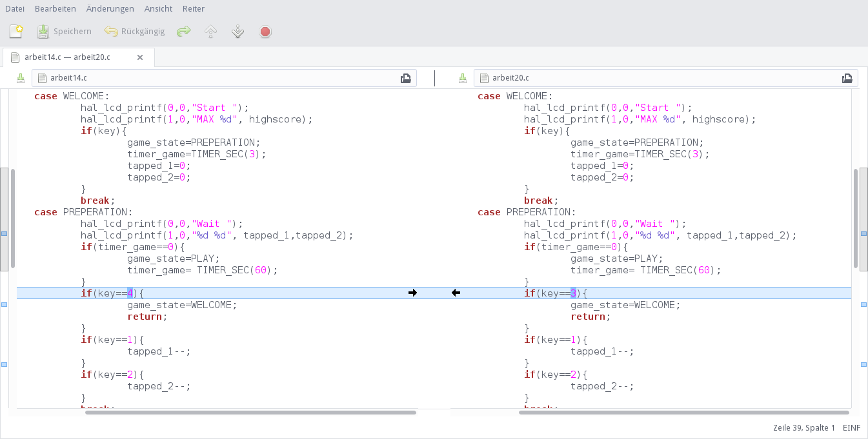Click 'return;' in the left pane
868x439 pixels.
click(147, 317)
